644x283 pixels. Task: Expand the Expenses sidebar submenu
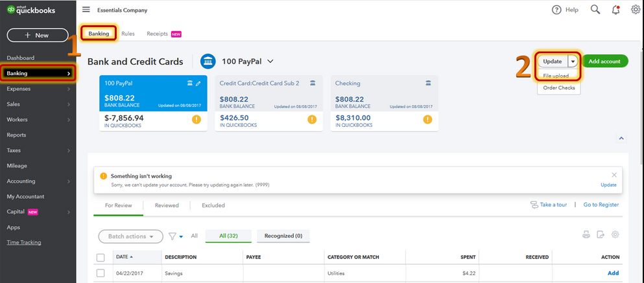69,89
